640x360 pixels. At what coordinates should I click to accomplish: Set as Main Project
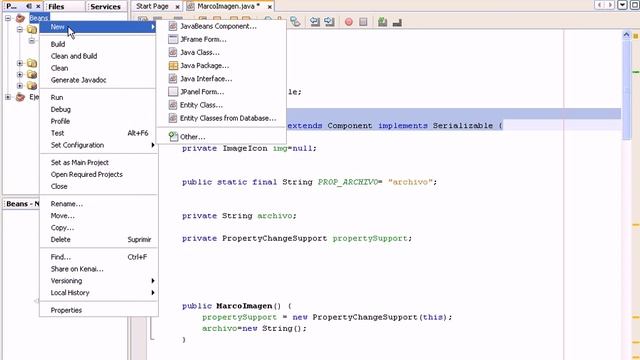98,162
